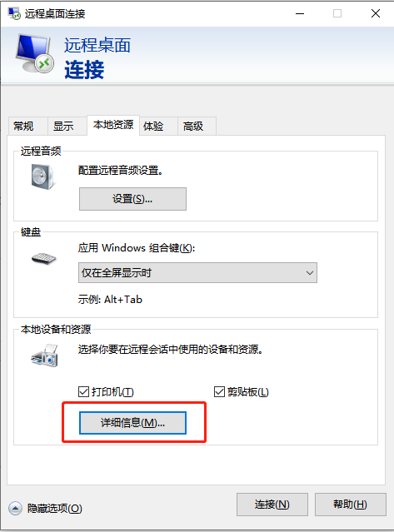Screen dimensions: 394x532
Task: Click the 隐藏选项 up-arrow circle icon
Action: [15, 508]
